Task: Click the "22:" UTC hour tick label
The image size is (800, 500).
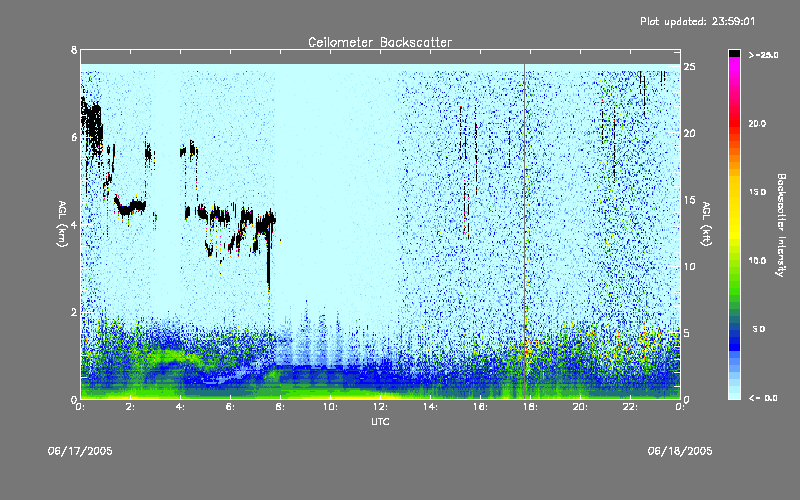Action: tap(630, 407)
